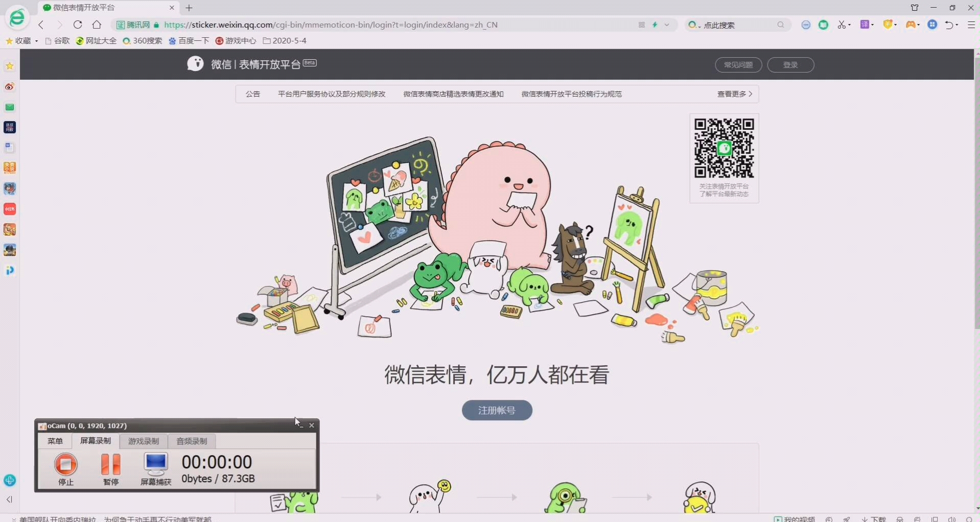The width and height of the screenshot is (980, 522).
Task: Open the 网址大全 bookmark
Action: pos(96,40)
